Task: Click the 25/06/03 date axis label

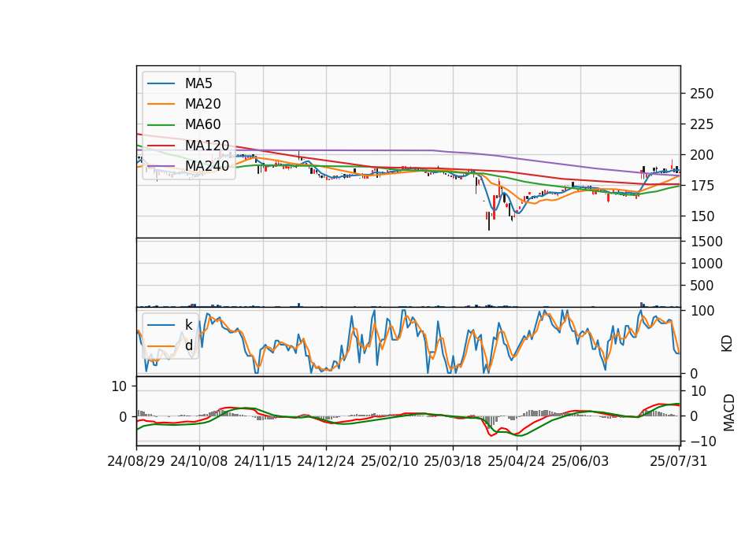Action: coord(580,461)
